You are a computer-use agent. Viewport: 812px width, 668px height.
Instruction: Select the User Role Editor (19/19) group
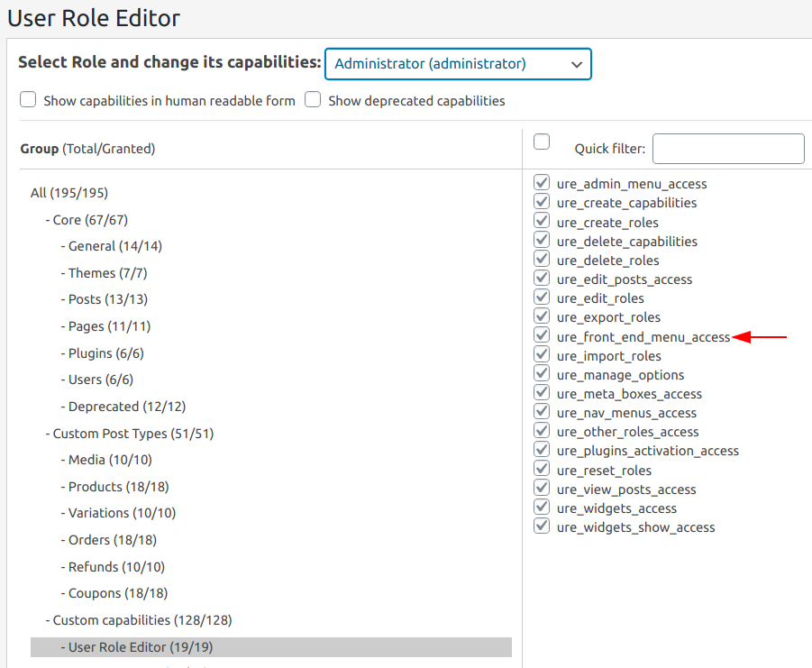point(271,647)
